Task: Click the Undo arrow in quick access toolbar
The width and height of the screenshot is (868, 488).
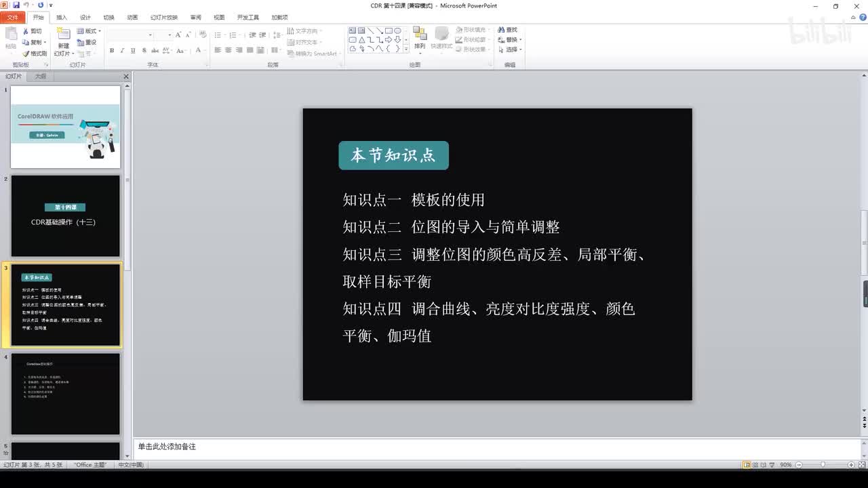Action: pyautogui.click(x=26, y=5)
